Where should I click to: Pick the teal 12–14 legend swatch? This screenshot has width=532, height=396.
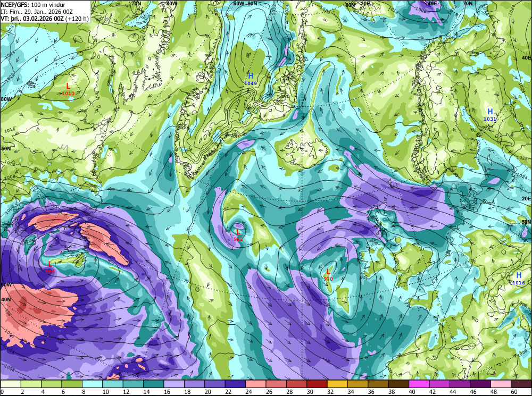[133, 384]
